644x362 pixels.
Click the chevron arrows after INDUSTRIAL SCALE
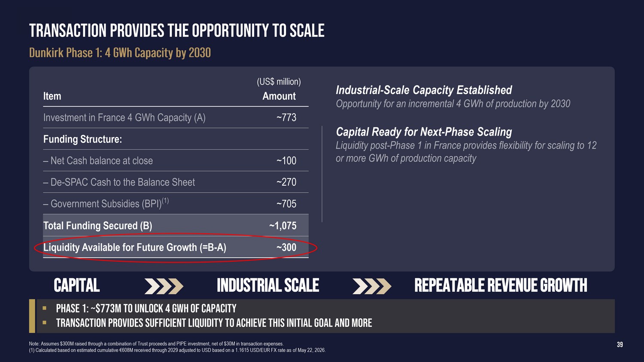tap(372, 286)
